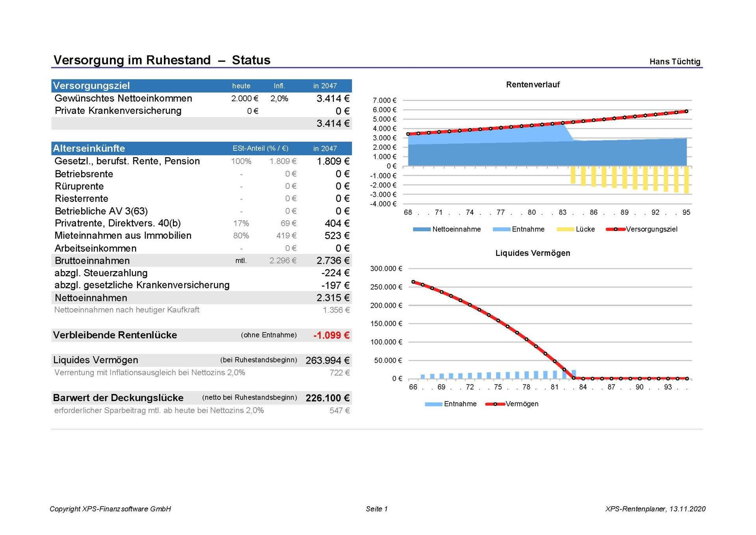Click the 263.994 € Liquides Vermögen value
This screenshot has width=756, height=535.
tap(327, 360)
